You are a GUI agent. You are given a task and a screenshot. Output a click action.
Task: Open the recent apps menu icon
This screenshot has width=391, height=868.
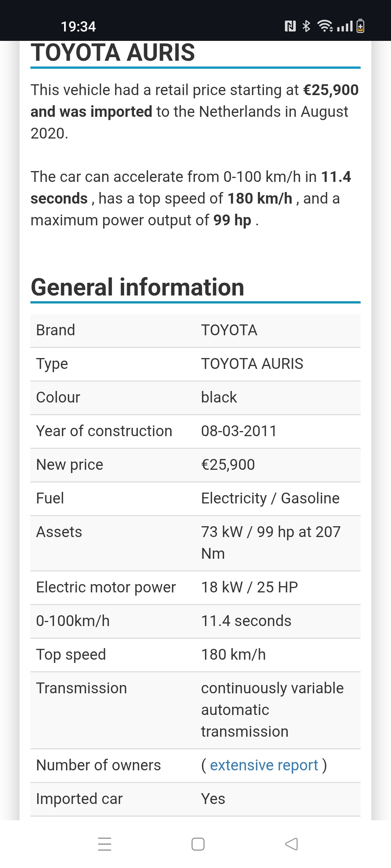105,844
